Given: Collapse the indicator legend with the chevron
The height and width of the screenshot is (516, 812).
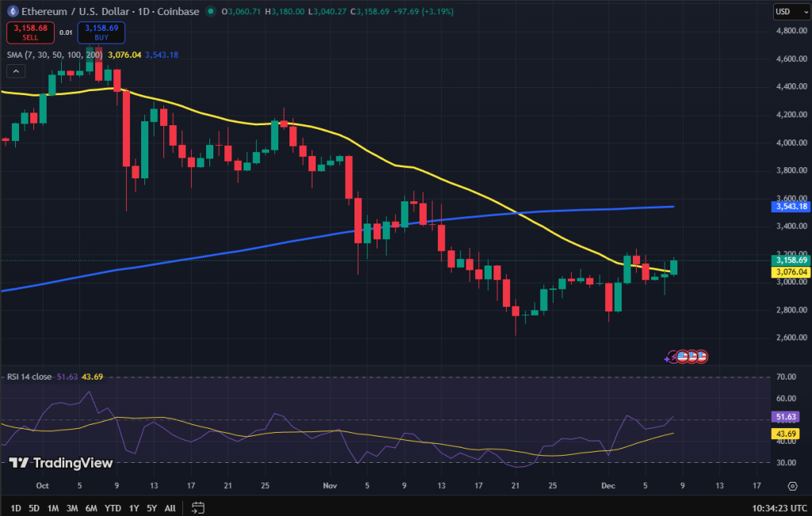Looking at the screenshot, I should point(15,71).
